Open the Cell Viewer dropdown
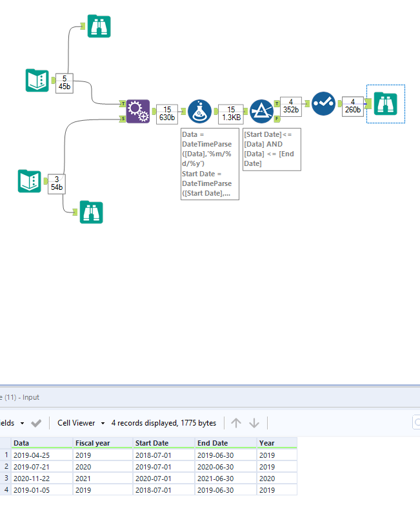Screen dimensions: 420x516 [x=81, y=423]
